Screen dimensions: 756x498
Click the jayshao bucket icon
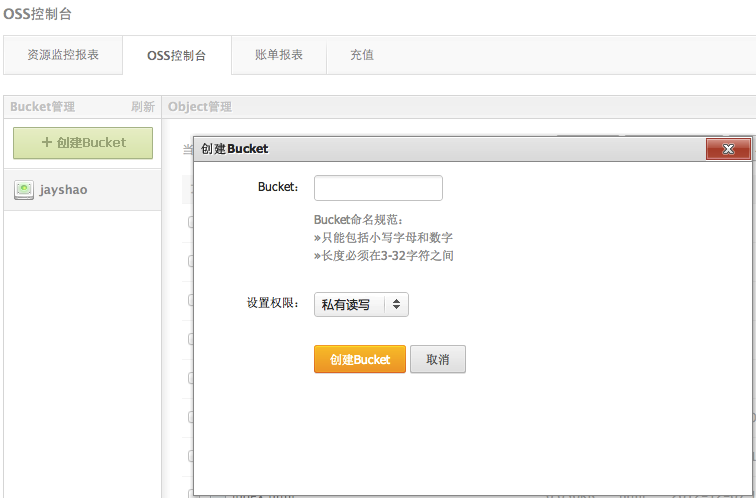[25, 189]
